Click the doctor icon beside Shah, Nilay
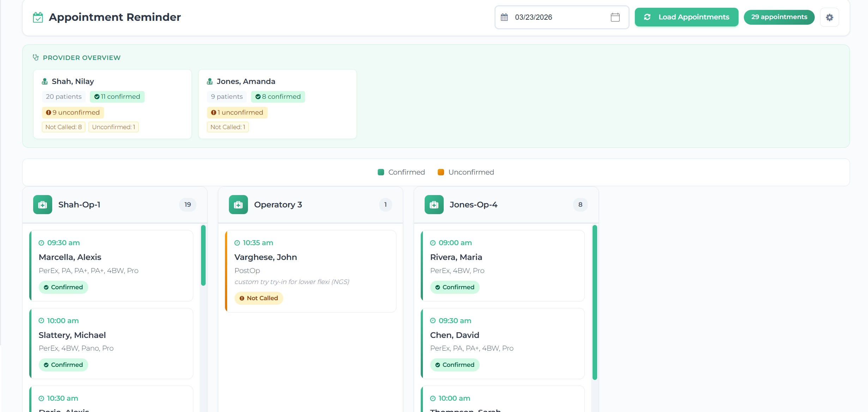Screen dimensions: 868x412 45,81
